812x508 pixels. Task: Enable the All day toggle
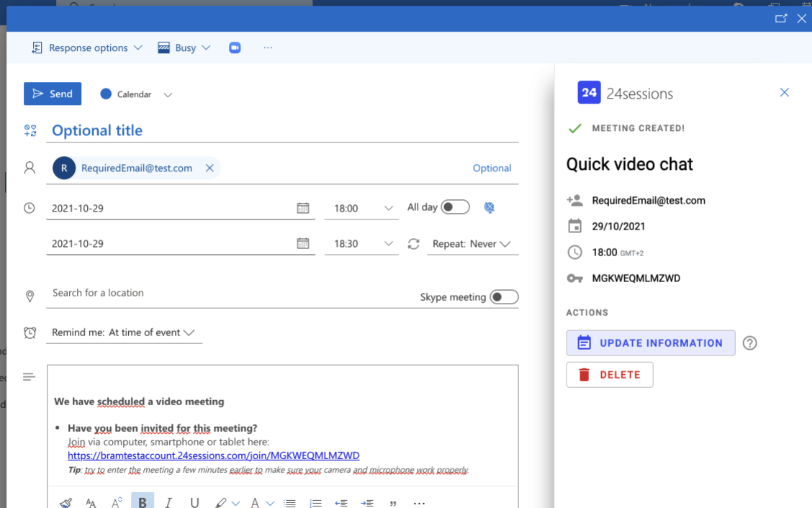coord(455,207)
